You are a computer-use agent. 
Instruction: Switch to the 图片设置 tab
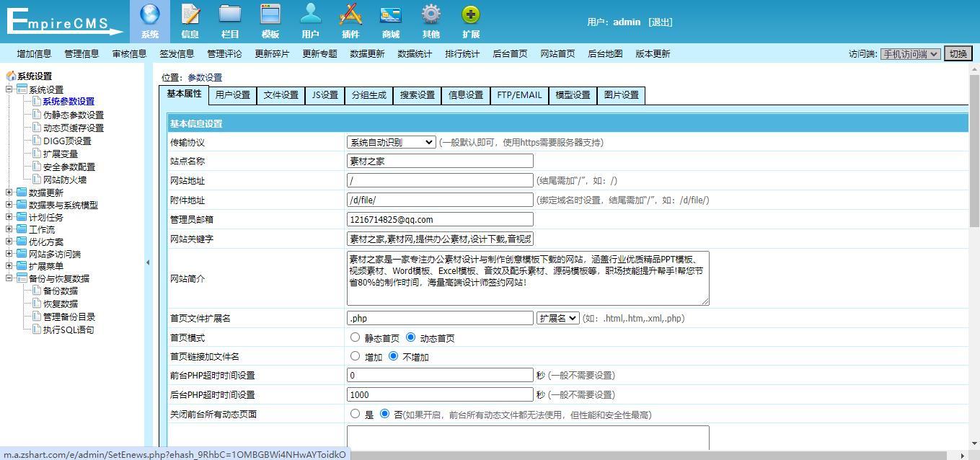point(621,95)
